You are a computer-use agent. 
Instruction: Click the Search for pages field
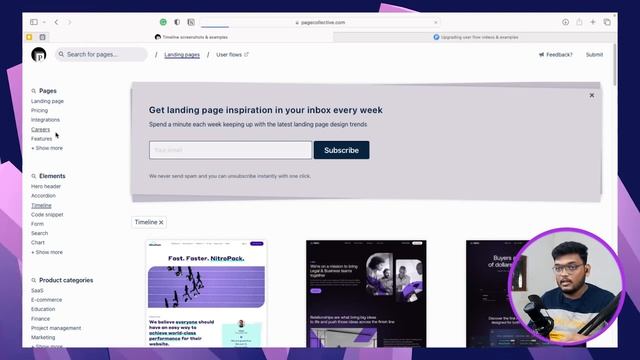click(101, 54)
